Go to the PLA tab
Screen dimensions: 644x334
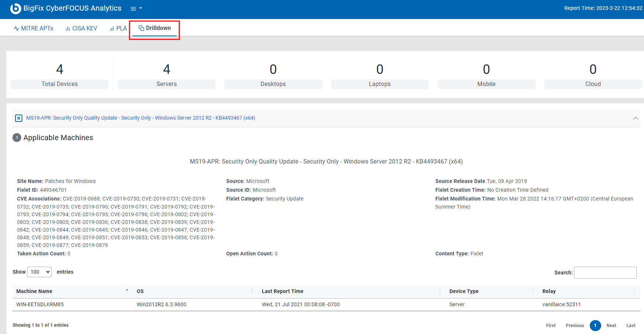coord(118,29)
